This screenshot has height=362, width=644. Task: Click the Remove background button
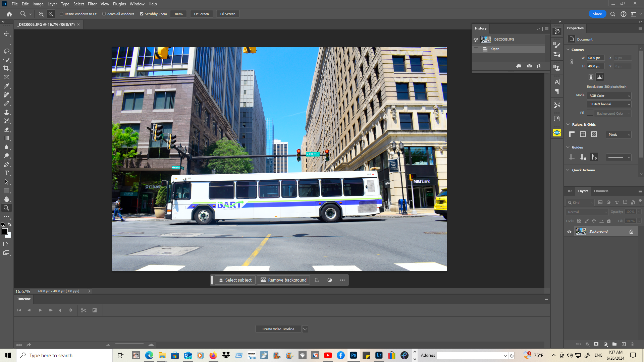pos(283,280)
